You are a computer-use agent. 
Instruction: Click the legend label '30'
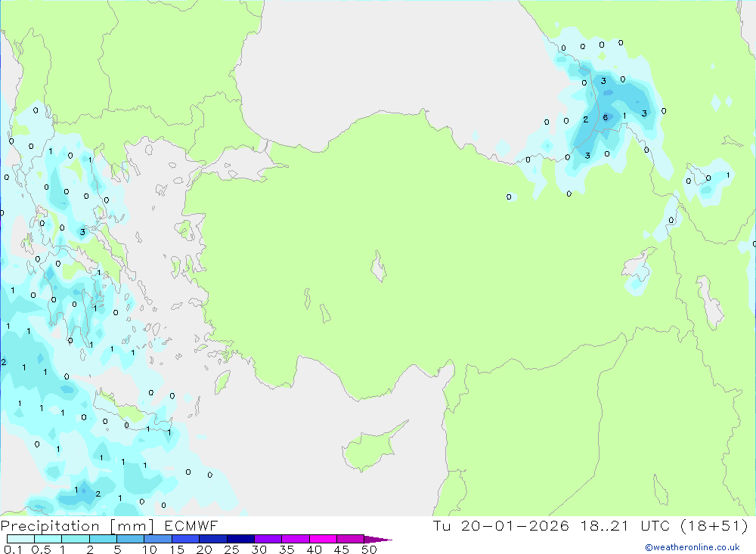(x=259, y=549)
